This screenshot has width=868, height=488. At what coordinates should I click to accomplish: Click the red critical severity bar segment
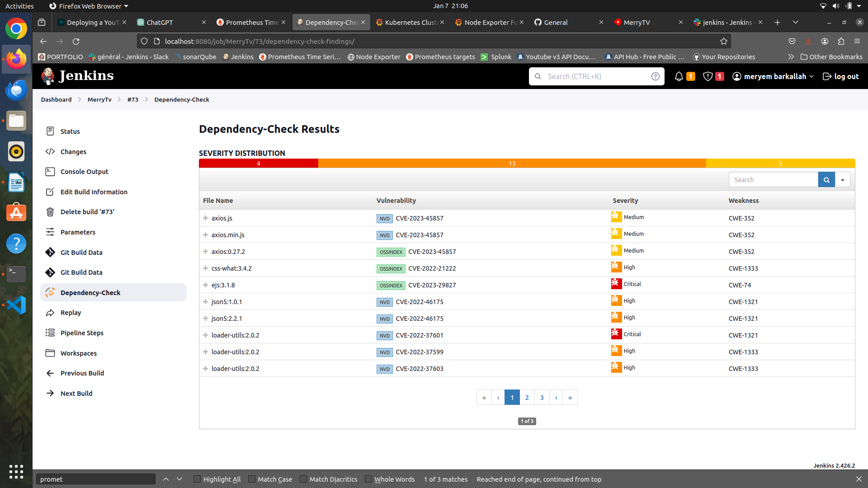click(258, 164)
